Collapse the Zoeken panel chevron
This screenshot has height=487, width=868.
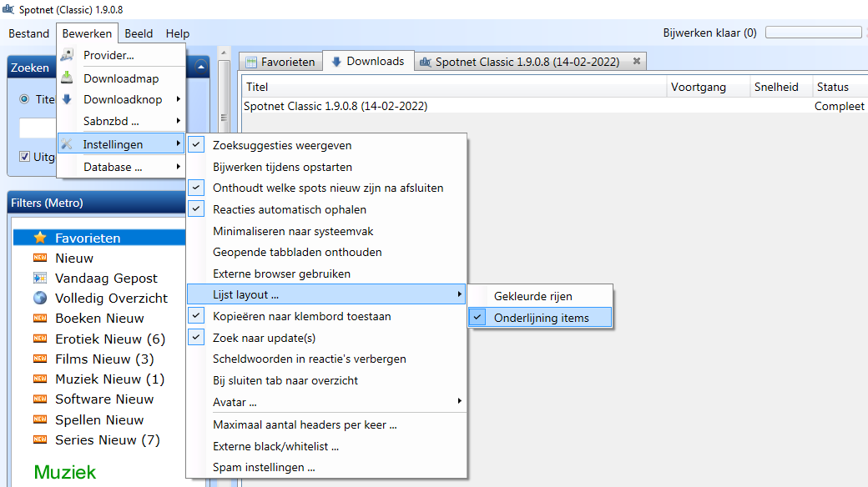pos(201,67)
